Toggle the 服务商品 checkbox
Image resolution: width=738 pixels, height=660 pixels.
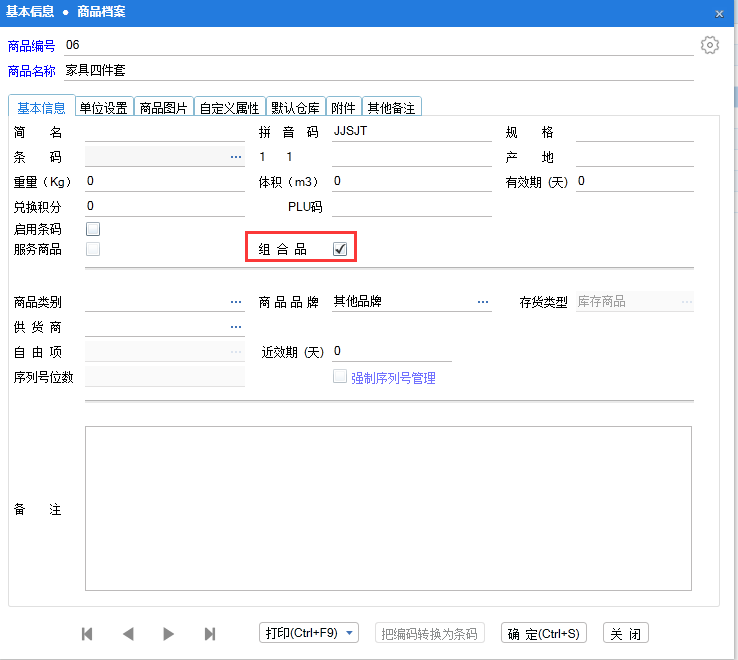[93, 249]
